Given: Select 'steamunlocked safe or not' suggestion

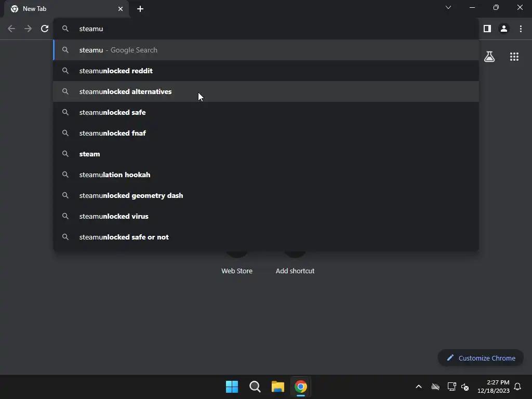Looking at the screenshot, I should click(266, 237).
